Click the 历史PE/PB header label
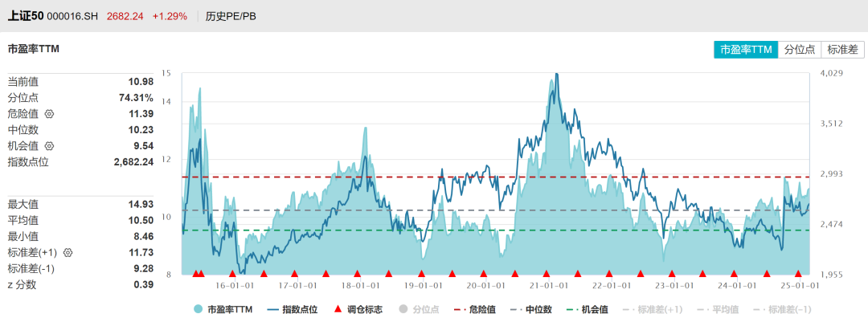The image size is (868, 330). click(x=233, y=15)
